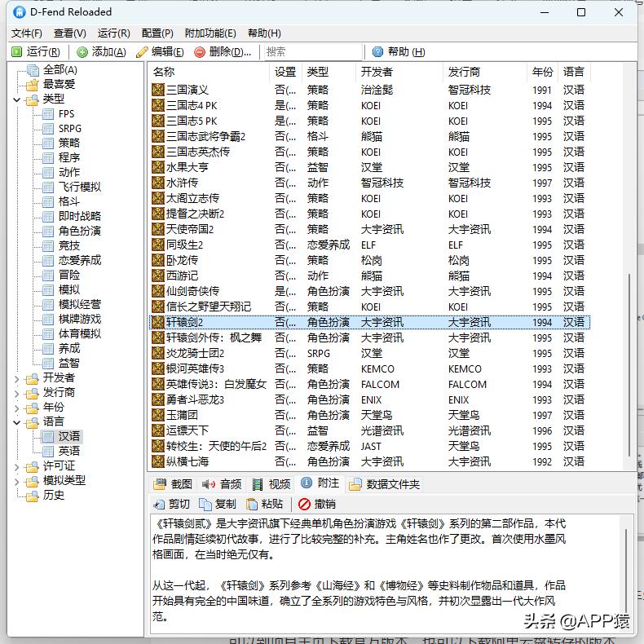Select the 英雄传说3：白发魔女 row
The height and width of the screenshot is (644, 644).
tap(369, 385)
